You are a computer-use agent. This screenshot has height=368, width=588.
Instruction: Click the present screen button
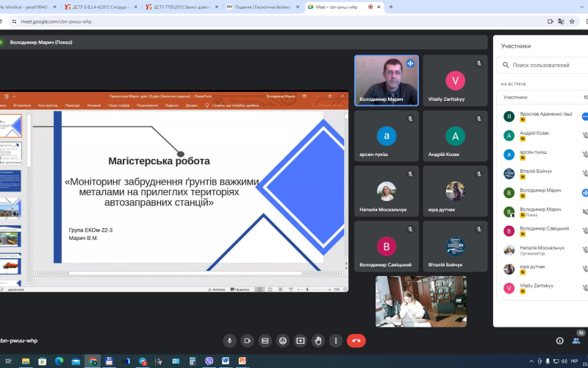click(301, 341)
